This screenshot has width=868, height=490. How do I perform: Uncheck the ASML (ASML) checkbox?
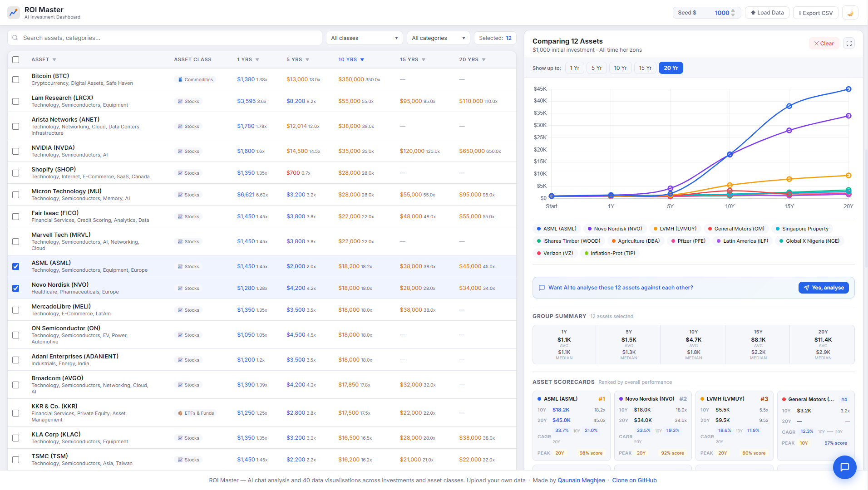tap(16, 267)
